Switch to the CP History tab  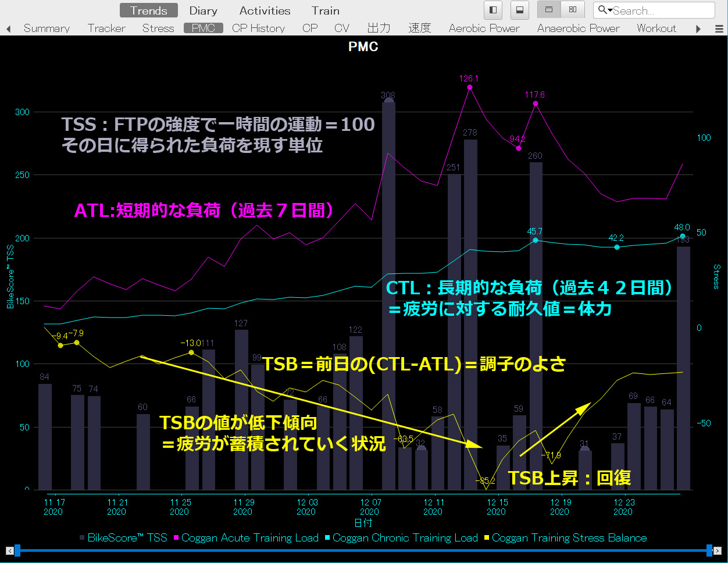click(258, 28)
